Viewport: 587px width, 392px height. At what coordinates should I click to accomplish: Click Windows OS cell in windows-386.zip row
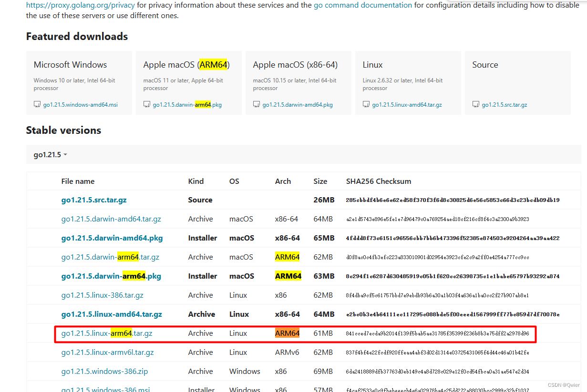pos(245,372)
